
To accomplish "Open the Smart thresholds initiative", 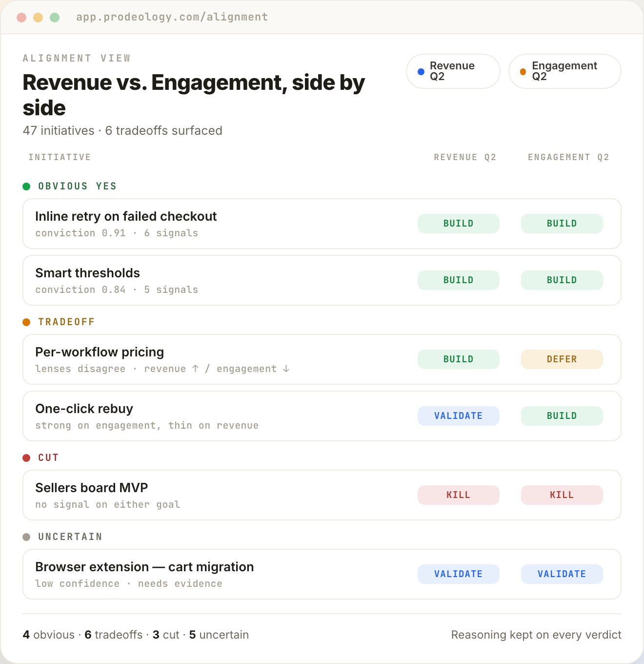I will [322, 280].
